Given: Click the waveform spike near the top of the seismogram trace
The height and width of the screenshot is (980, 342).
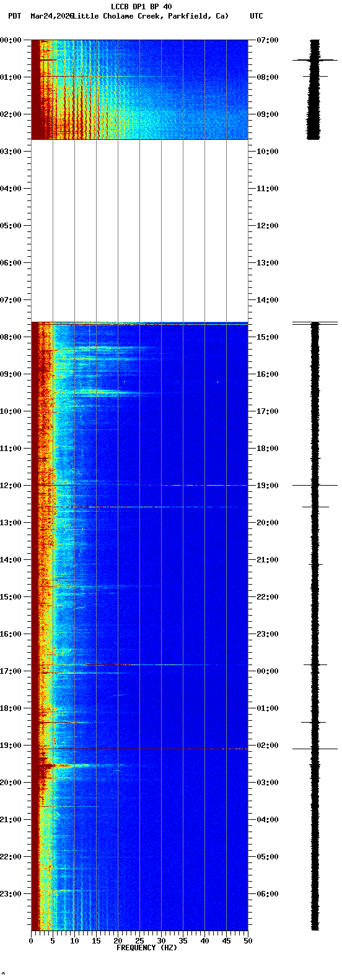Looking at the screenshot, I should click(x=315, y=60).
